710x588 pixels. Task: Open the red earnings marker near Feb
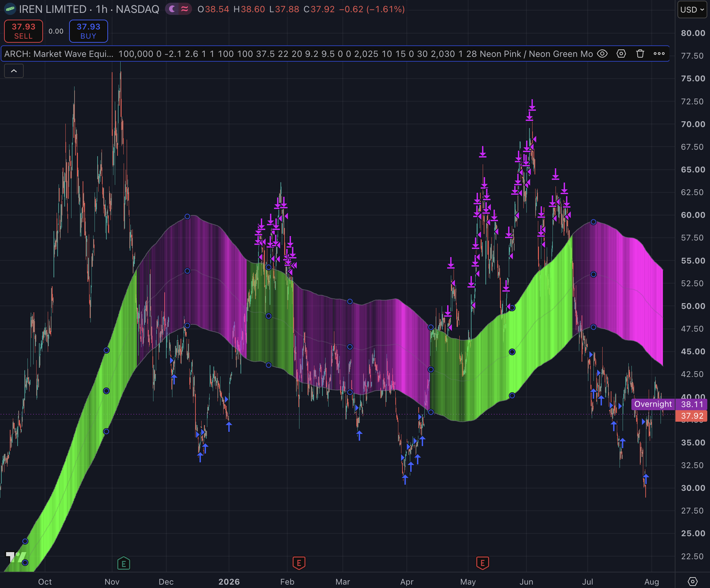299,563
